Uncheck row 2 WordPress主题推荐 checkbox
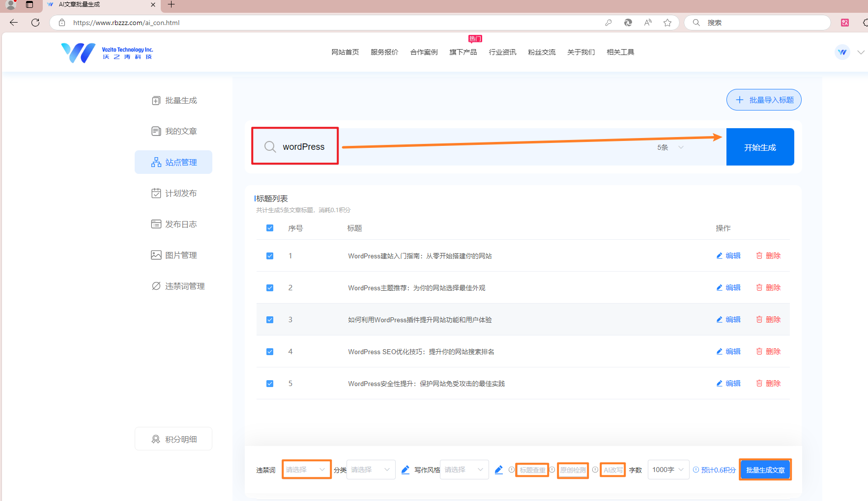The height and width of the screenshot is (501, 868). pyautogui.click(x=270, y=288)
